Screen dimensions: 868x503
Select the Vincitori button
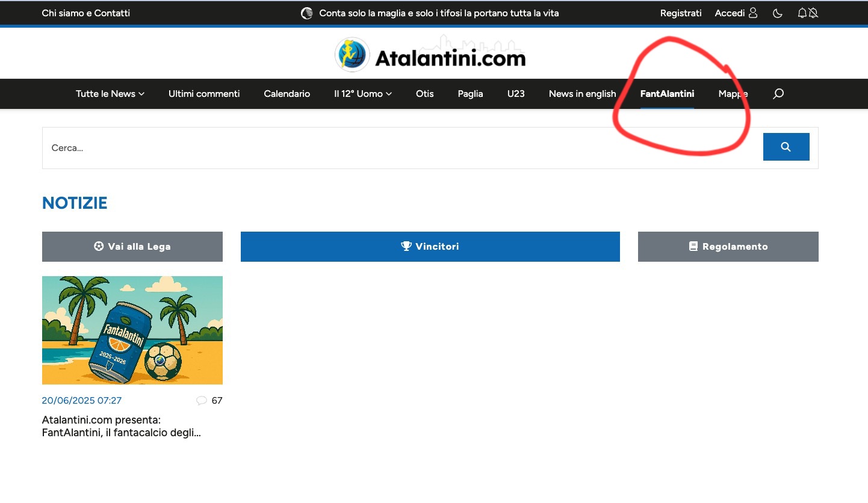coord(430,247)
